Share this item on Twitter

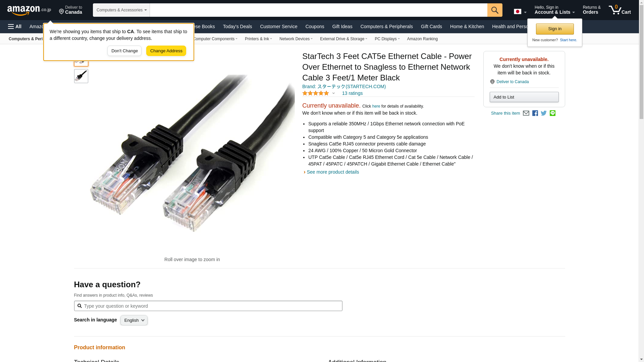tap(544, 113)
